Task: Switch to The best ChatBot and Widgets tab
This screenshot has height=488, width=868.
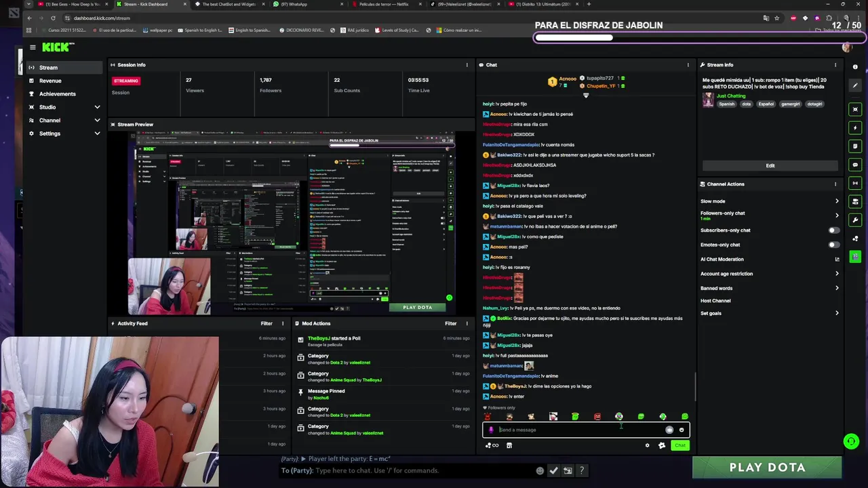Action: [x=229, y=4]
